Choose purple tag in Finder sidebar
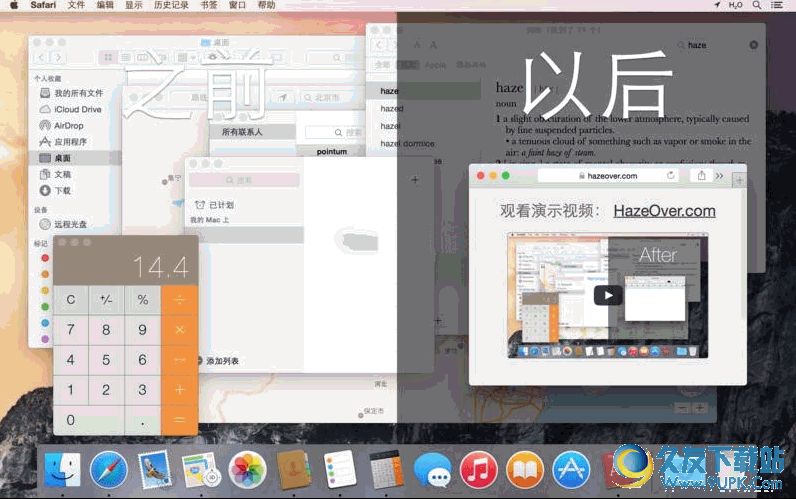This screenshot has width=796, height=499. (x=45, y=339)
